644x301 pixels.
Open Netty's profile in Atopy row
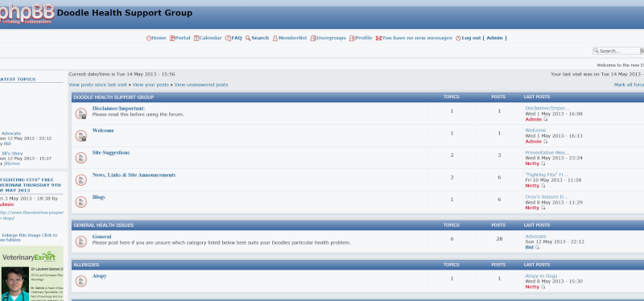click(532, 287)
